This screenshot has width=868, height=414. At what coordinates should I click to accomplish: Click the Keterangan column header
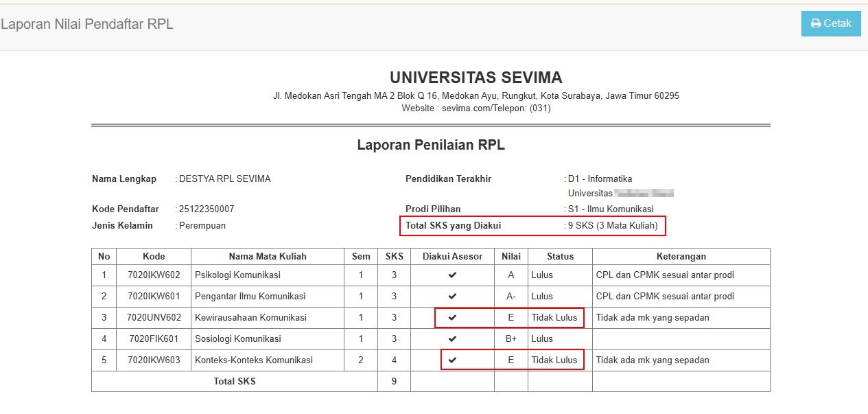681,256
